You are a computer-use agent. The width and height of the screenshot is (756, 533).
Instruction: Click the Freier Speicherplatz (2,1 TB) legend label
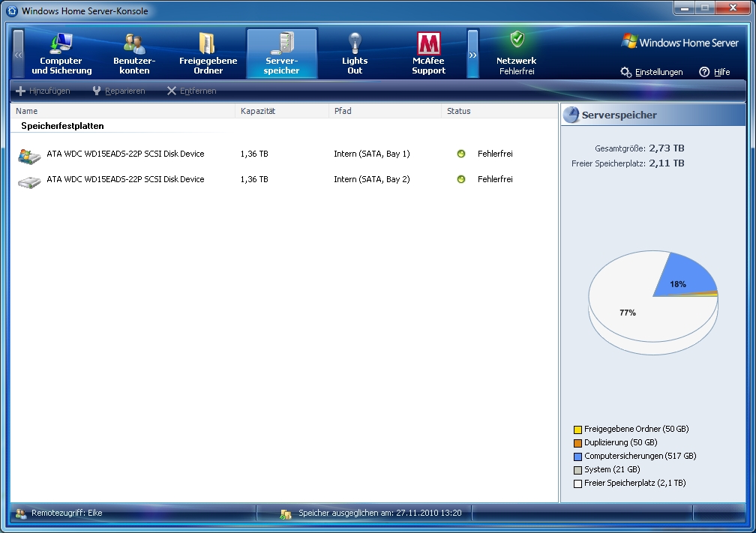635,483
